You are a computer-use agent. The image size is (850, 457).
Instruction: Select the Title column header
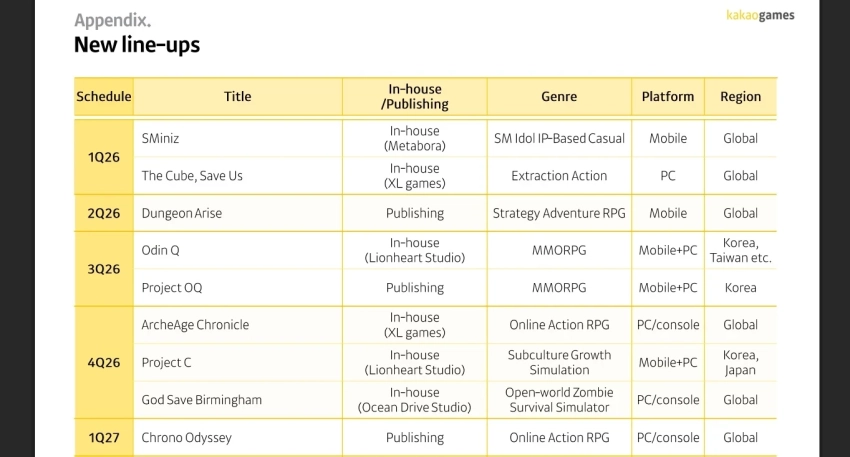tap(238, 97)
